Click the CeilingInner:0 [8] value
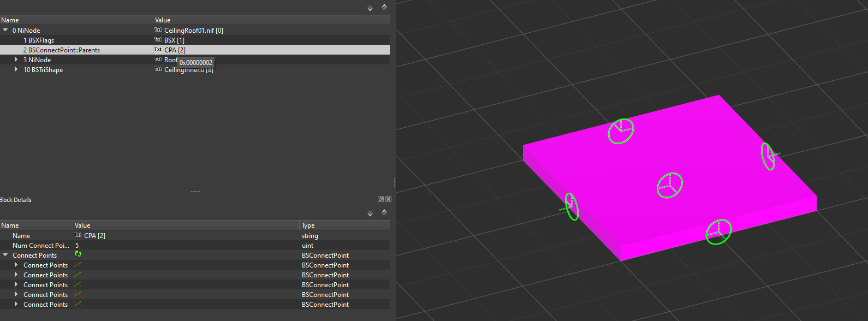The image size is (868, 321). [x=188, y=70]
